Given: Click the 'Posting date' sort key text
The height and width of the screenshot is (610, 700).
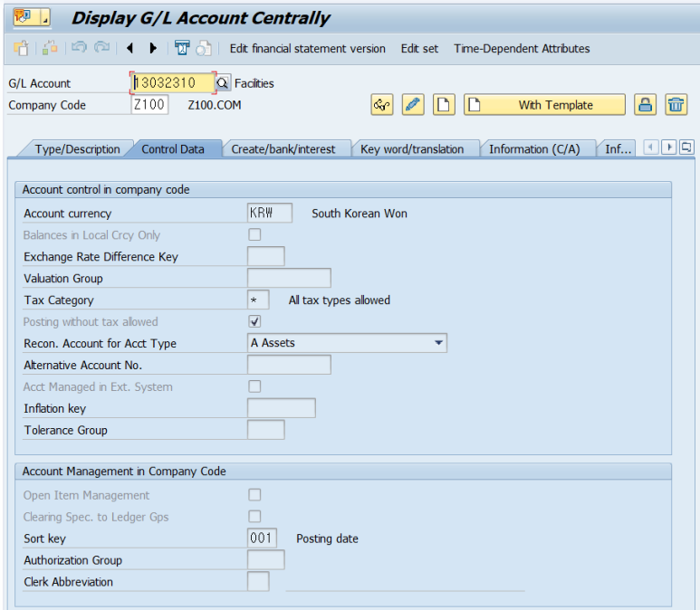Looking at the screenshot, I should (x=327, y=539).
